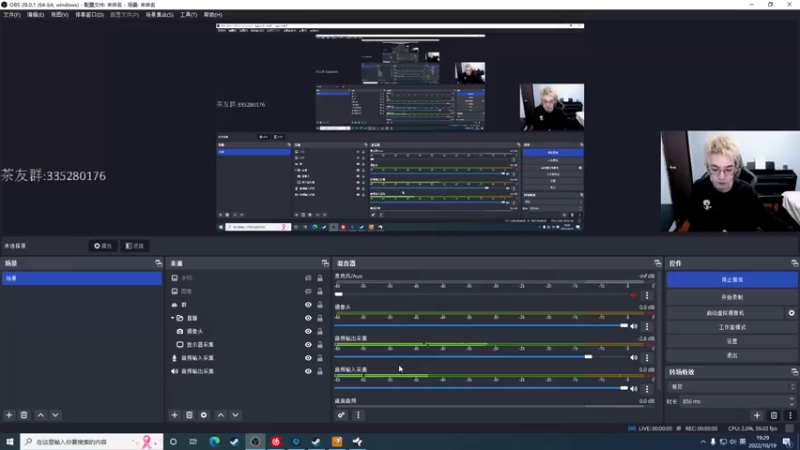Viewport: 800px width, 450px height.
Task: Open the 视图 menu
Action: pos(59,15)
